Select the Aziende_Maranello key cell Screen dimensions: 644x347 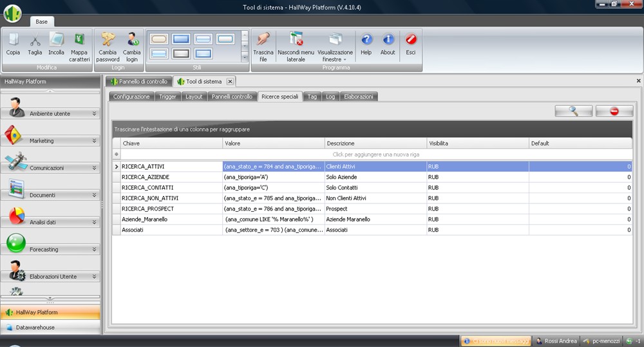171,220
